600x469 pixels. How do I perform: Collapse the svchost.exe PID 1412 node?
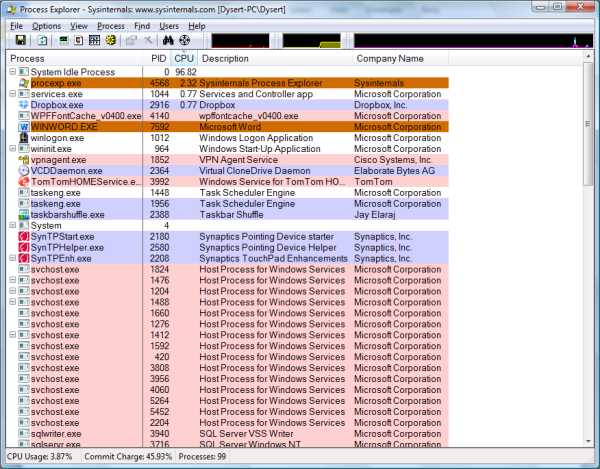(13, 335)
